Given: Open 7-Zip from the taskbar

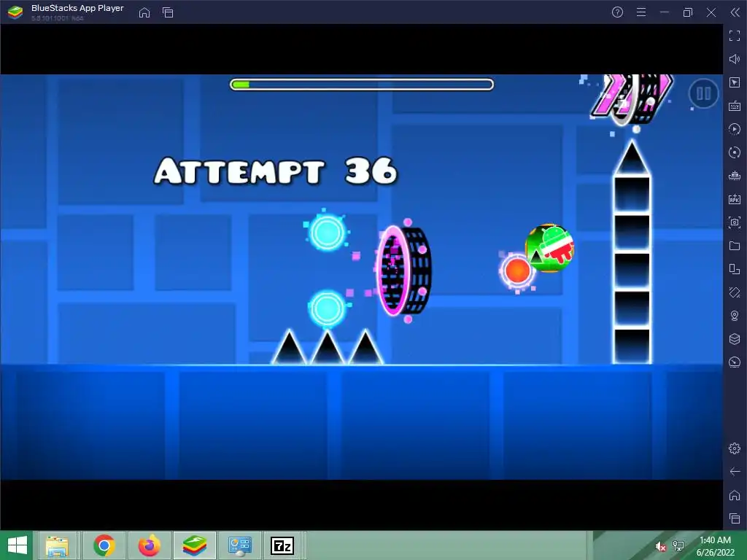Looking at the screenshot, I should click(x=282, y=545).
